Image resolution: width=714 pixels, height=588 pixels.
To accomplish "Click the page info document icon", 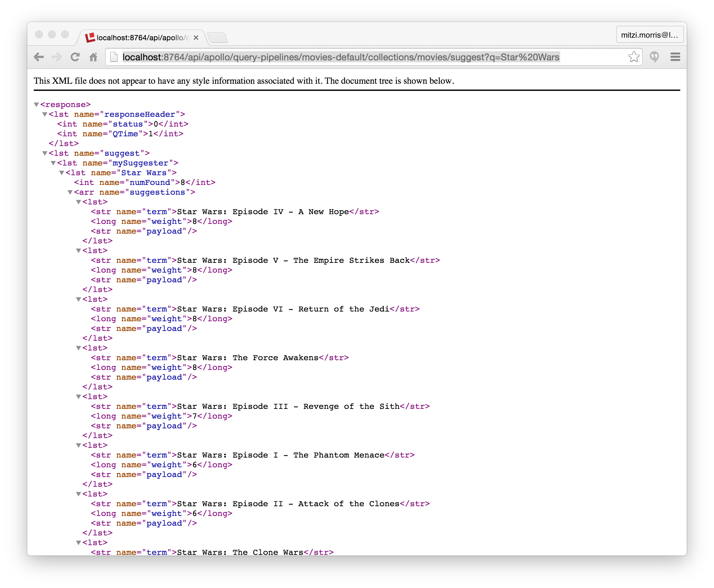I will pos(114,57).
